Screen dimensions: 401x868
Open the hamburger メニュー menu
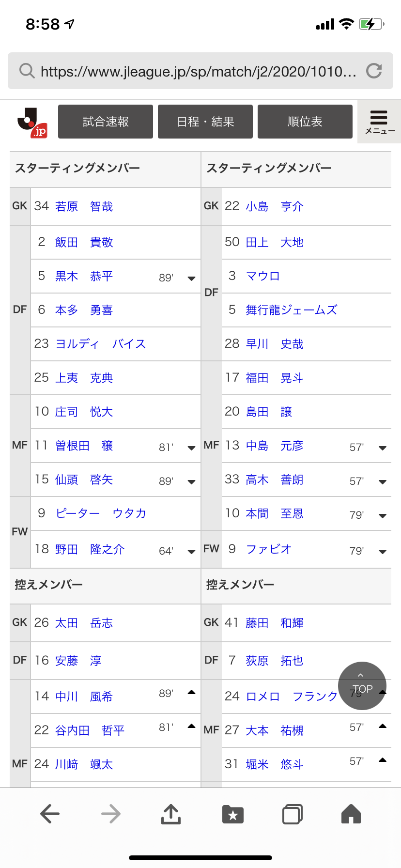click(x=379, y=122)
